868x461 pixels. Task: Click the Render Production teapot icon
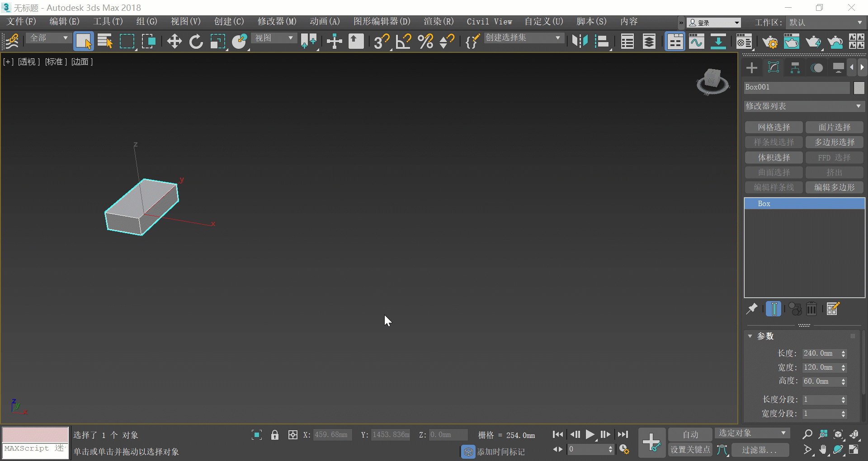pos(813,42)
